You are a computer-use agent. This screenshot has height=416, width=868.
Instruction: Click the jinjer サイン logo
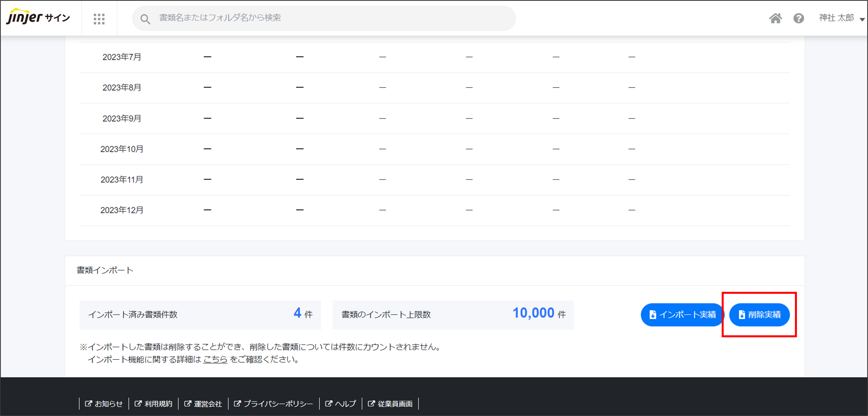coord(38,17)
